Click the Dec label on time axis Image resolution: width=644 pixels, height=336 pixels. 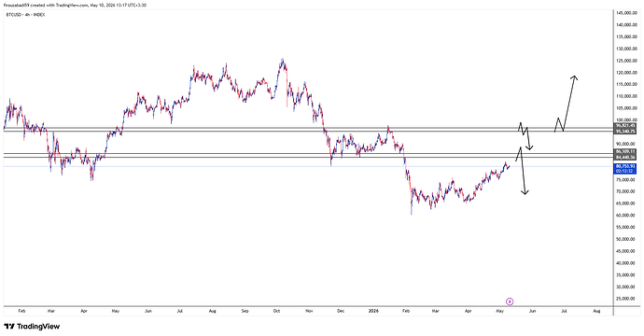(341, 311)
